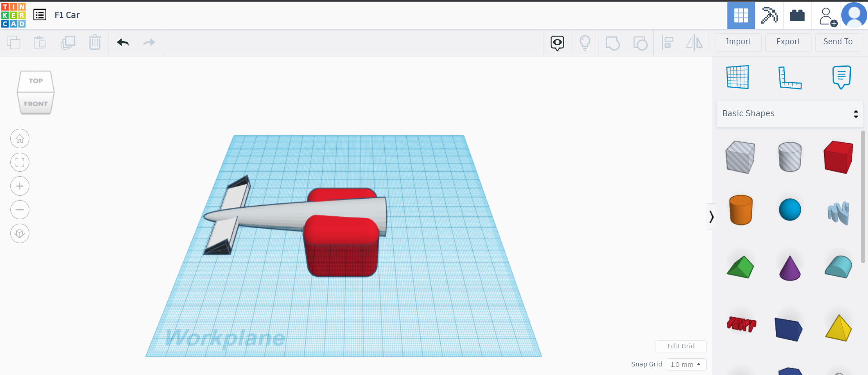
Task: Open the user profile avatar
Action: point(854,15)
